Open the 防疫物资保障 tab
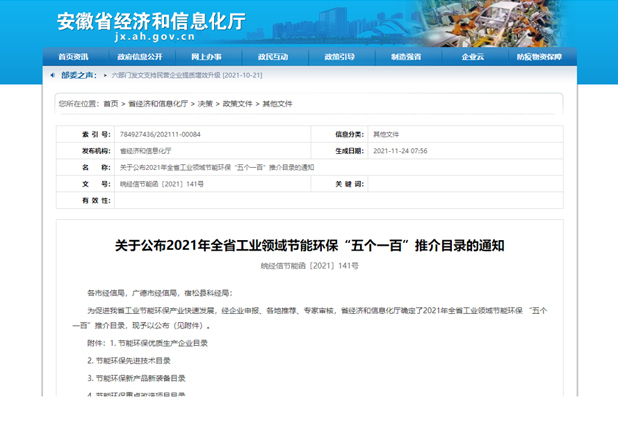This screenshot has width=618, height=430. (539, 57)
